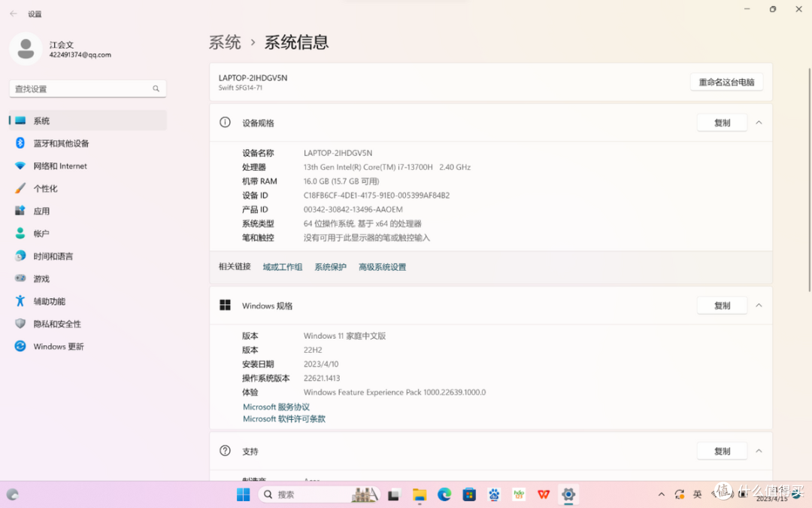Open 应用 apps settings
The image size is (812, 508).
point(87,211)
